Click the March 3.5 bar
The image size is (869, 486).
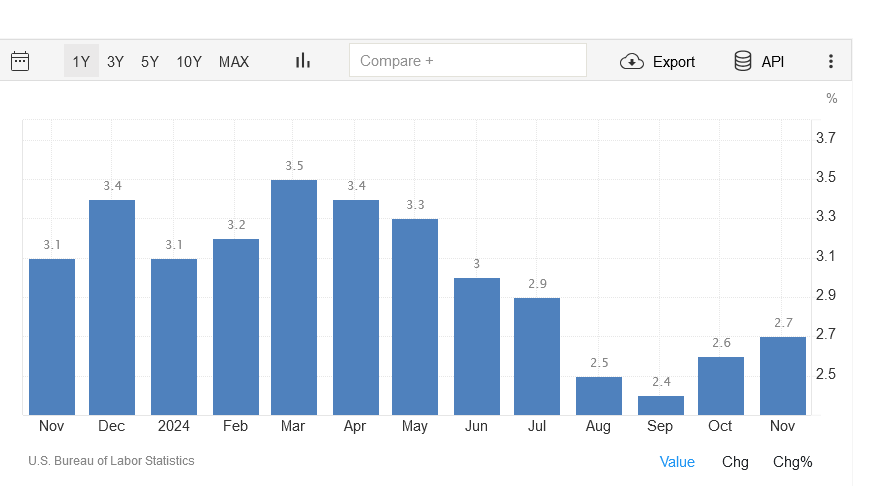click(x=294, y=297)
